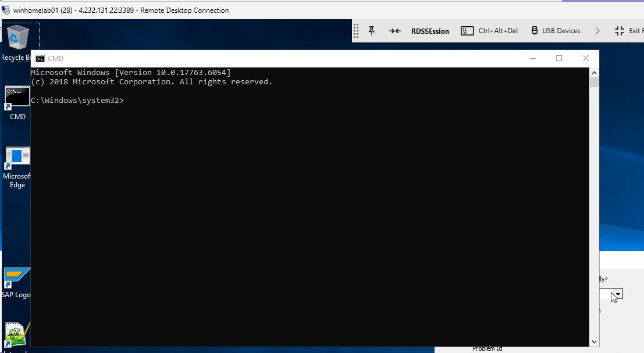Image resolution: width=644 pixels, height=353 pixels.
Task: Click the Microsoft Windows version text line
Action: click(131, 72)
